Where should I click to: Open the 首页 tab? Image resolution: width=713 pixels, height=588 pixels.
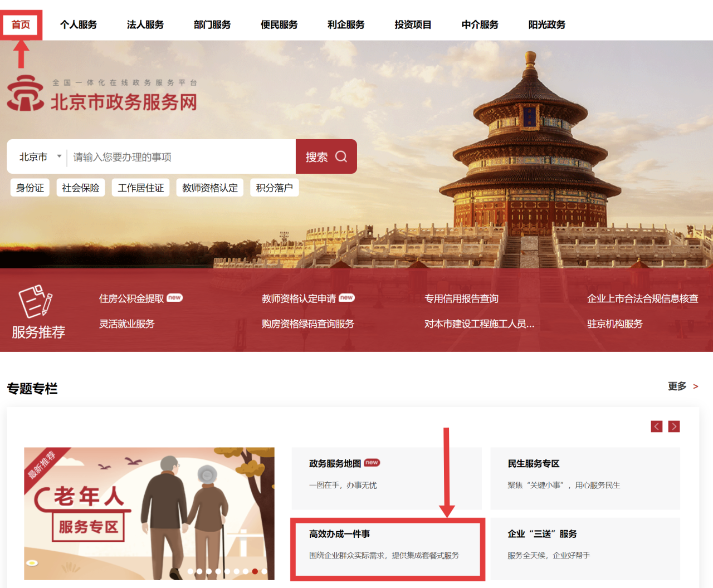21,24
